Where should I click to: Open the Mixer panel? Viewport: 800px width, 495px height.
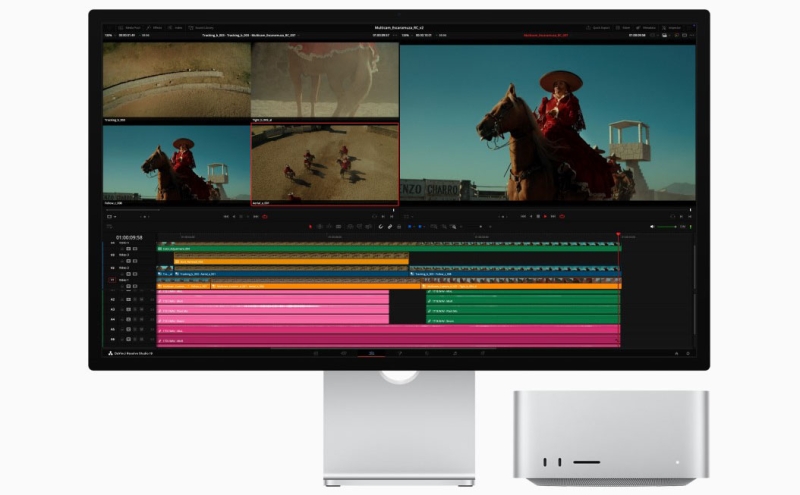point(623,28)
